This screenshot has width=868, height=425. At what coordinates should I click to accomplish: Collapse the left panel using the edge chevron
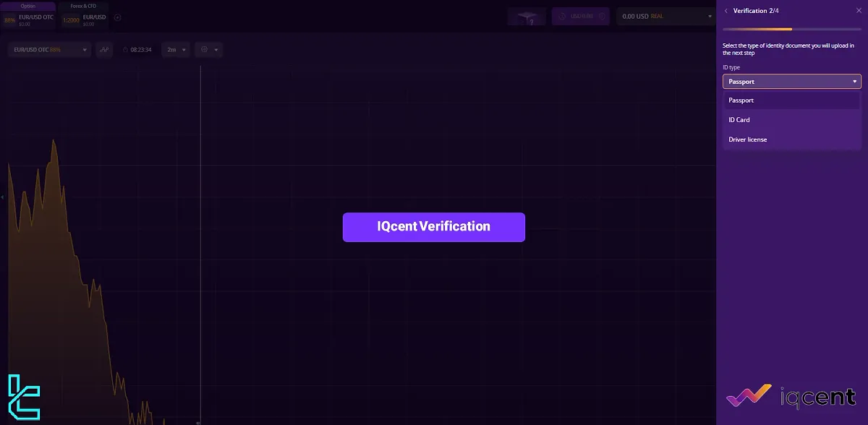[2, 197]
